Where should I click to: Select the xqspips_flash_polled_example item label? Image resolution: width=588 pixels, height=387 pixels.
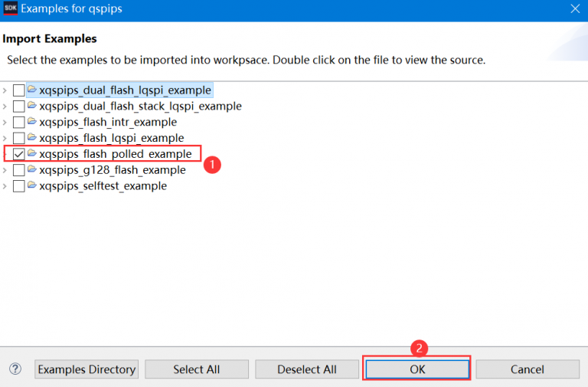click(x=115, y=154)
